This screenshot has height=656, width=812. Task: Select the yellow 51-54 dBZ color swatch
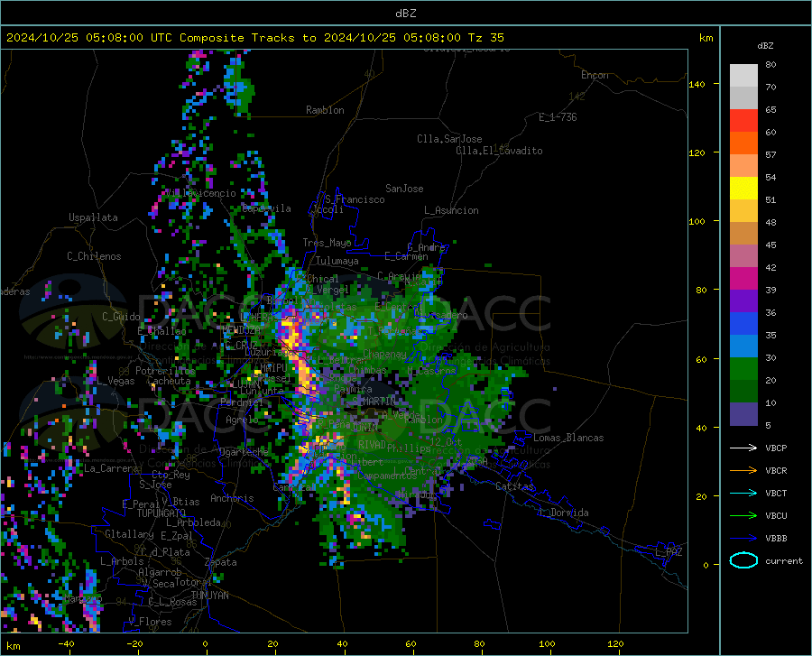(x=743, y=189)
